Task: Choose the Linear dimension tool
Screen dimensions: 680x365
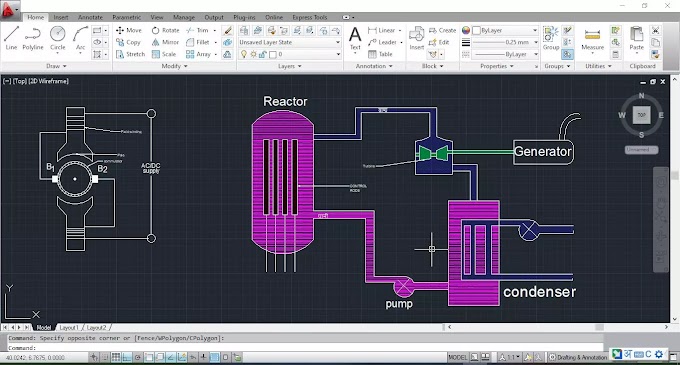Action: (x=382, y=30)
